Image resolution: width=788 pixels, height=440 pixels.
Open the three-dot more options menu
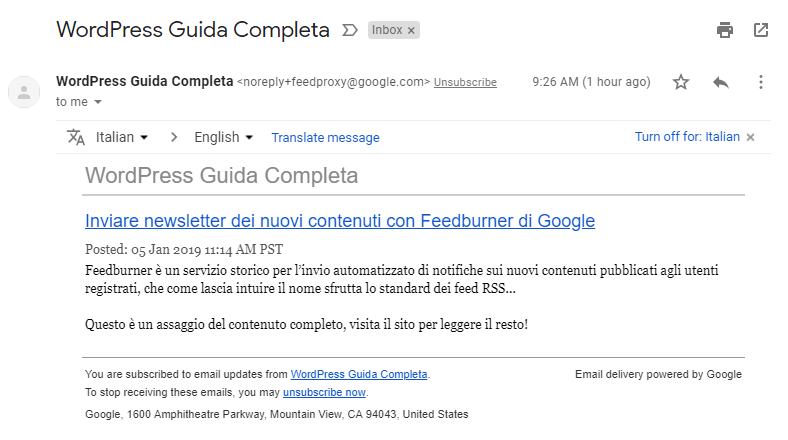[761, 82]
